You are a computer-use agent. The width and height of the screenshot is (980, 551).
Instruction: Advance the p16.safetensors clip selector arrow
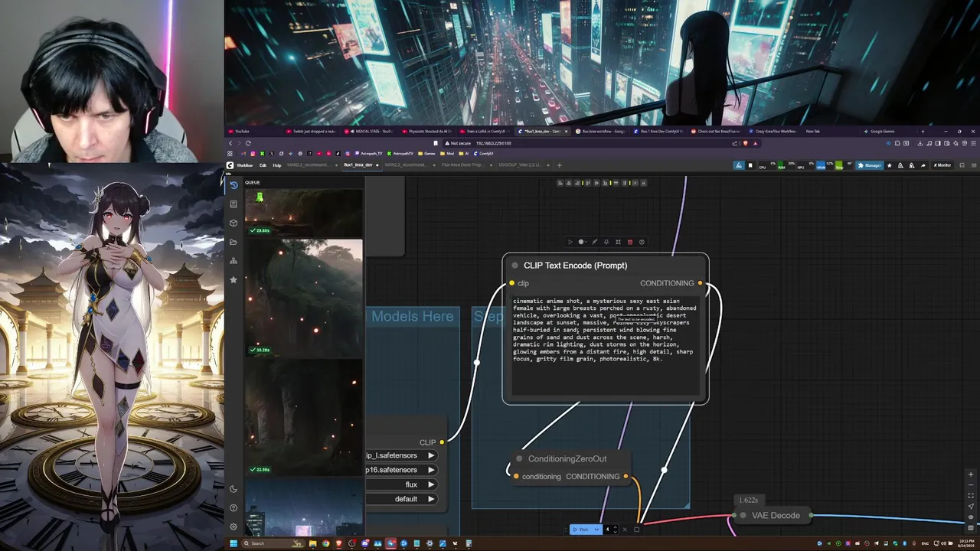431,470
